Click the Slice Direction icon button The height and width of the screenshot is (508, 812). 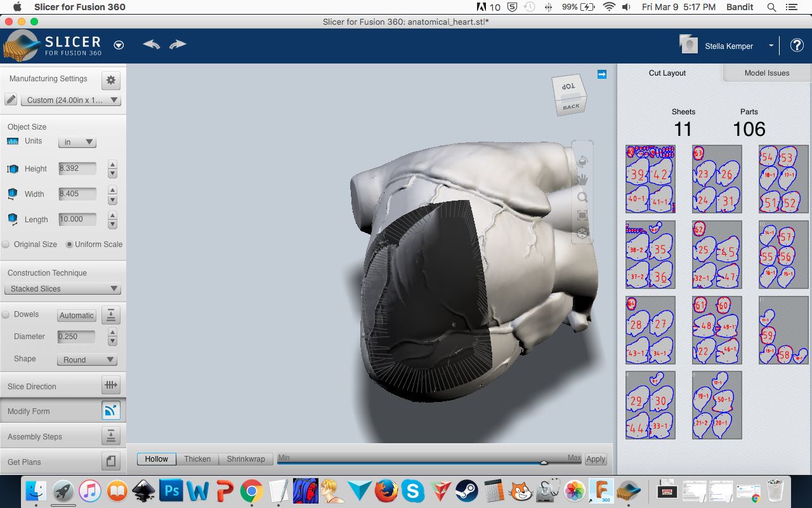click(x=111, y=385)
